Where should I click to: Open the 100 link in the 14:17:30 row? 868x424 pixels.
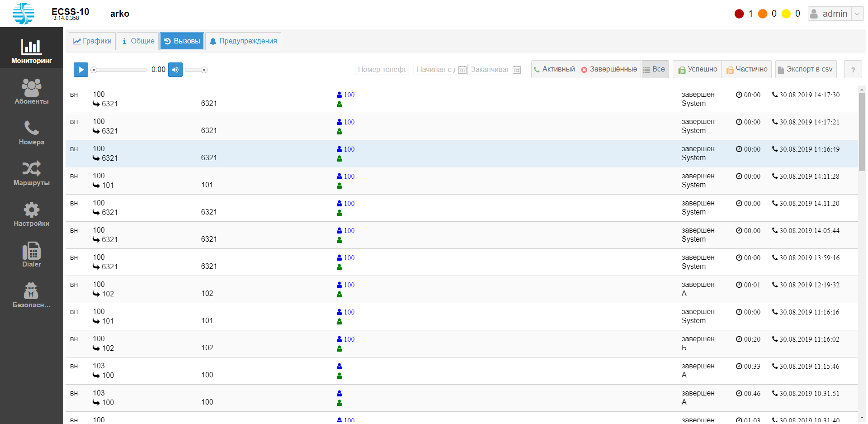pos(349,95)
